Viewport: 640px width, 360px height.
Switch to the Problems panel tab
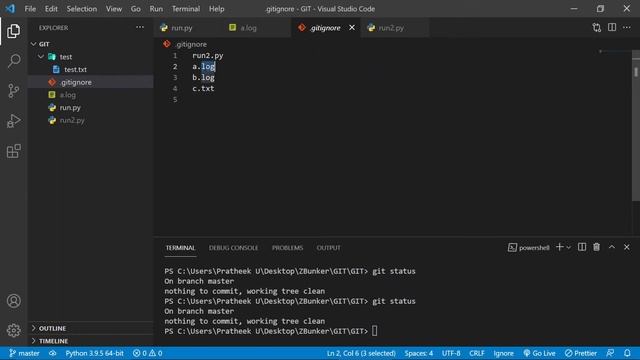tap(287, 248)
